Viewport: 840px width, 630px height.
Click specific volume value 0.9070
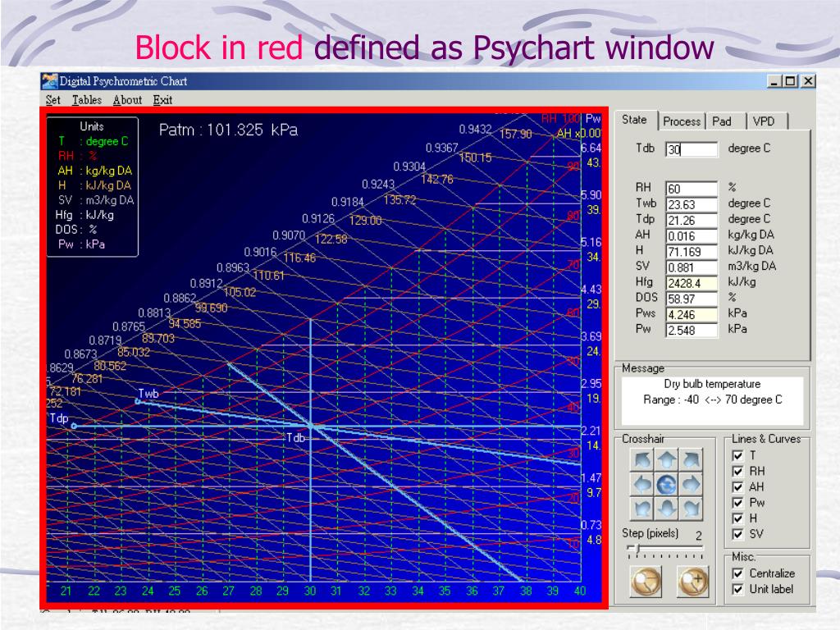point(289,235)
